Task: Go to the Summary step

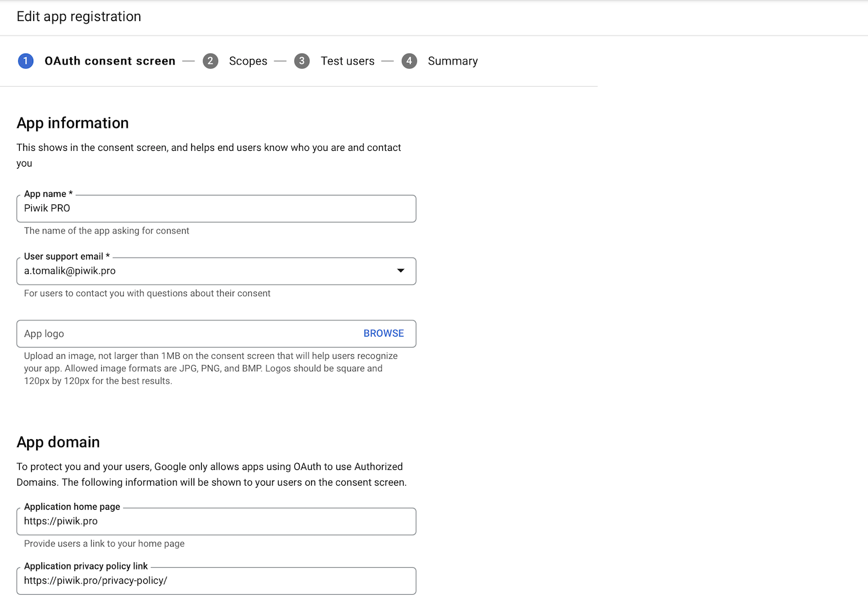Action: pyautogui.click(x=453, y=61)
